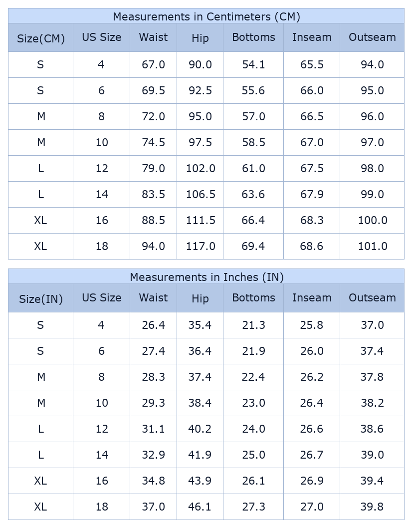This screenshot has height=532, width=412.
Task: Click the 68.3 inseam value cell
Action: coord(312,221)
